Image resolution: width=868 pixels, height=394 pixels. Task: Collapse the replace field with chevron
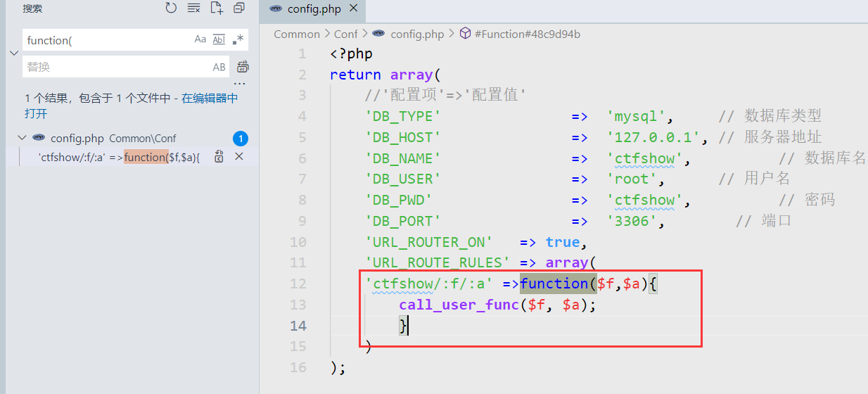pos(13,53)
